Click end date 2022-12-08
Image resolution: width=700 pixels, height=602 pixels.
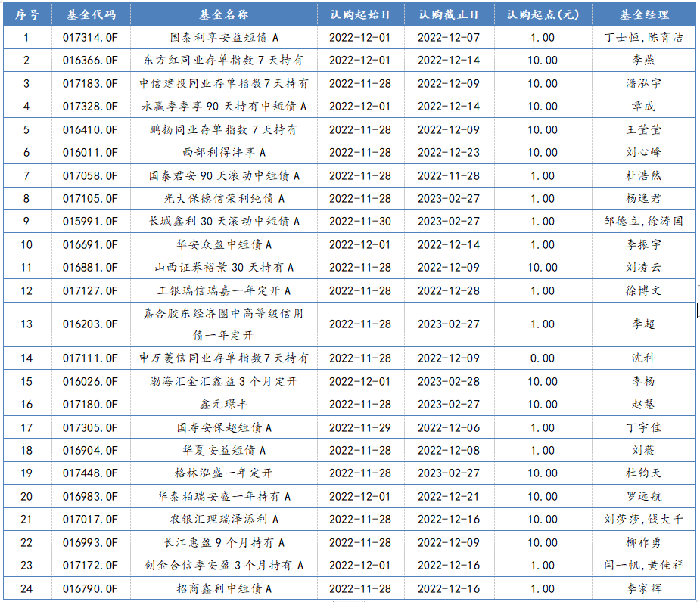[x=449, y=451]
